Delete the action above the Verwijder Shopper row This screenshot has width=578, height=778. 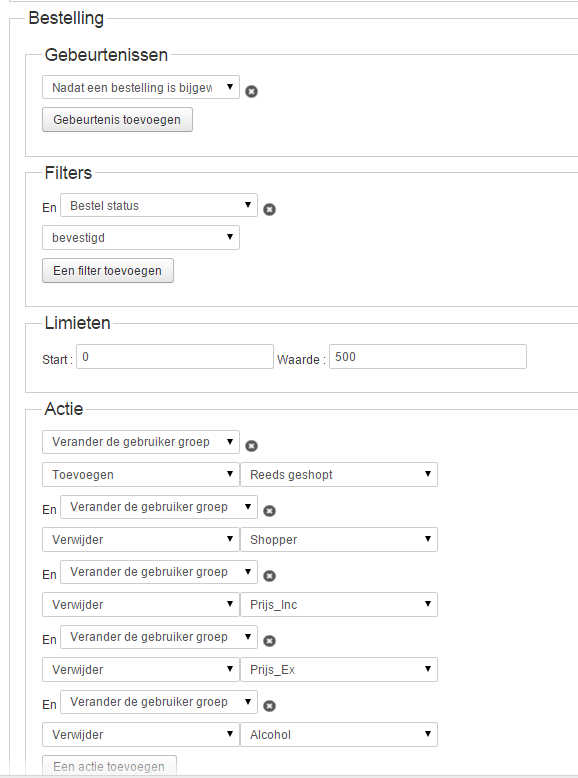point(269,511)
